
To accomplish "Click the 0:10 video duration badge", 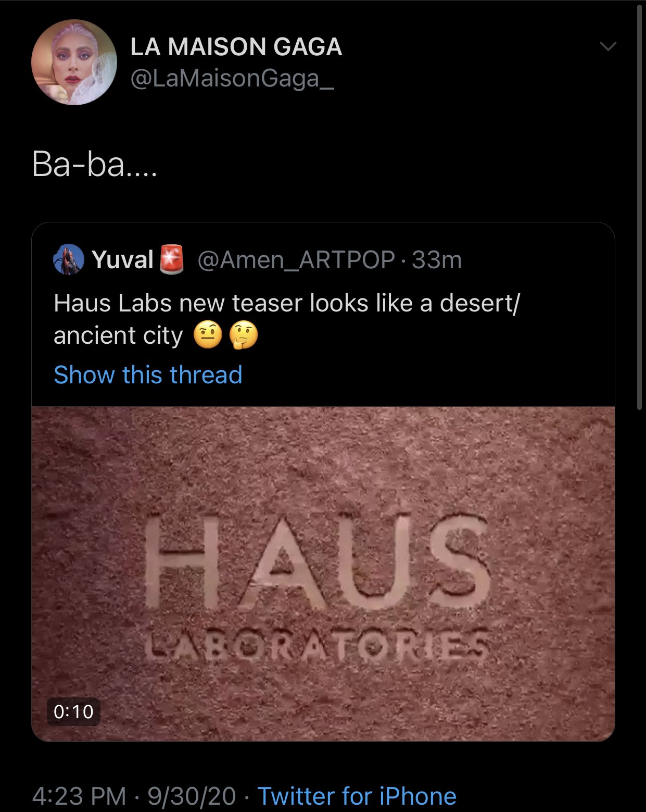I will pos(73,711).
